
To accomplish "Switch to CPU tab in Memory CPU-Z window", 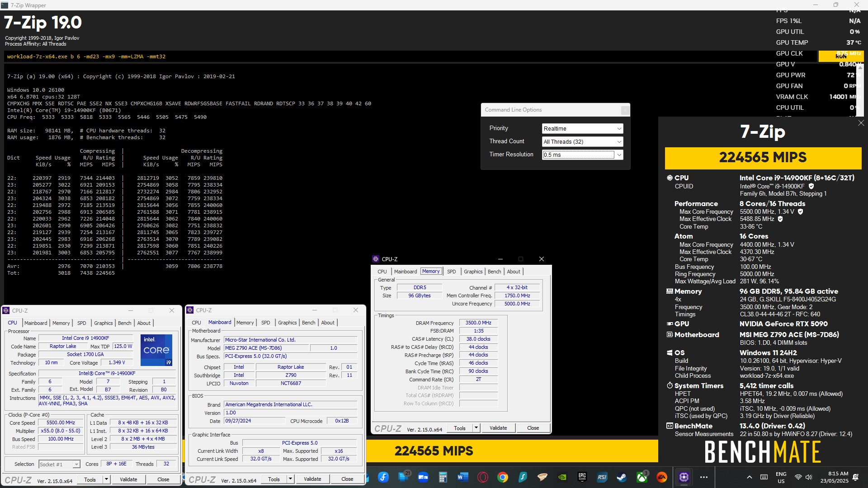I will pyautogui.click(x=382, y=272).
